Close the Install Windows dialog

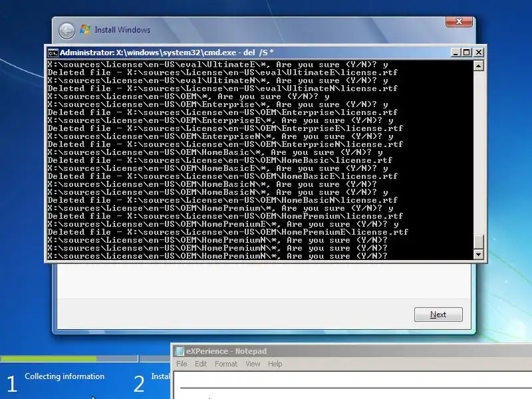click(459, 21)
